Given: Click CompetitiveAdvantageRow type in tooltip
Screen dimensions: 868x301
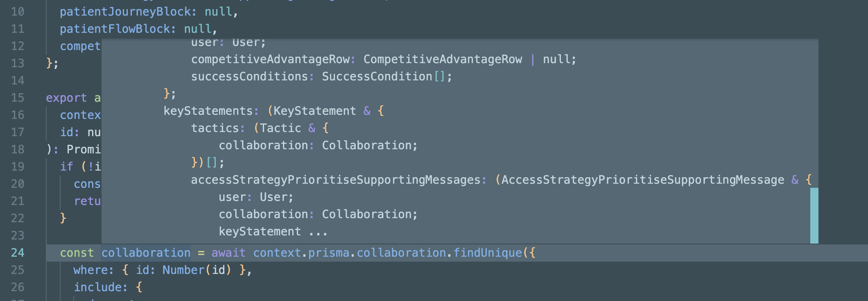Looking at the screenshot, I should click(x=443, y=59).
